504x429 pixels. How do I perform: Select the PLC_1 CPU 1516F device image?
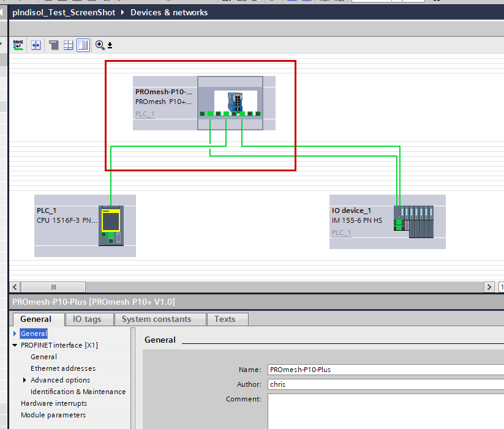point(111,226)
